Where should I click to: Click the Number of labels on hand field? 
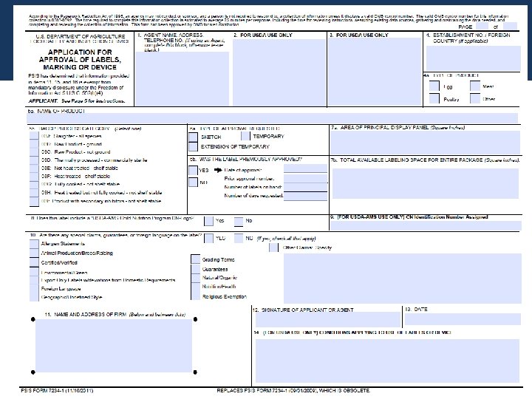pyautogui.click(x=305, y=187)
